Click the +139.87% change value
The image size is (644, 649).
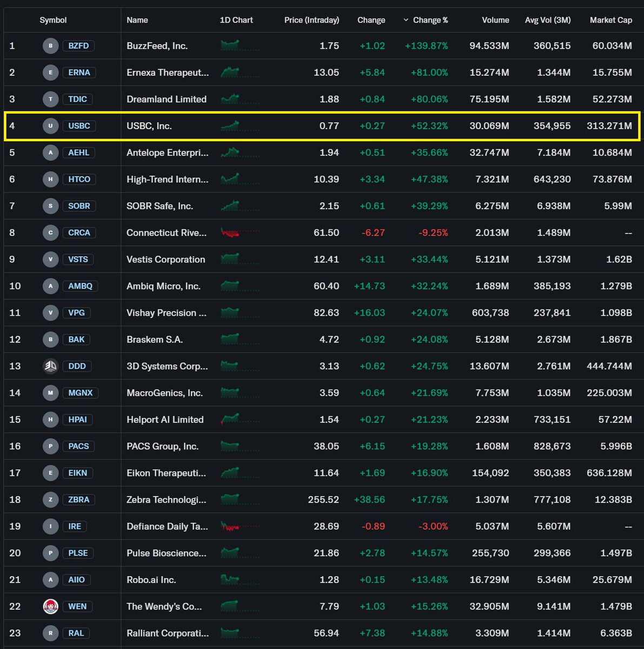[x=427, y=46]
